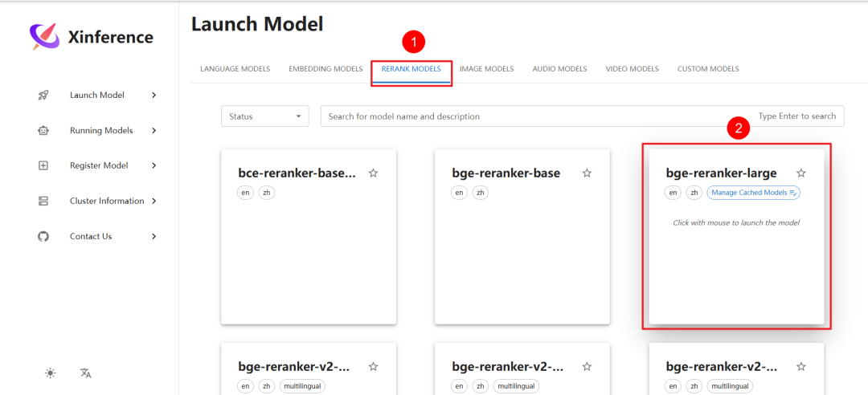The image size is (868, 395).
Task: Select the multilingual tag on the first bge-reranker-v2 card
Action: click(x=302, y=385)
